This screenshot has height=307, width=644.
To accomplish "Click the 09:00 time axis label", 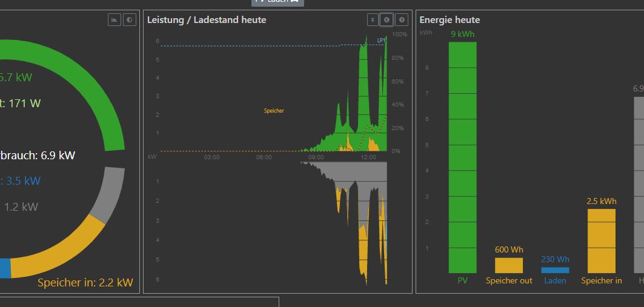I will [x=316, y=157].
